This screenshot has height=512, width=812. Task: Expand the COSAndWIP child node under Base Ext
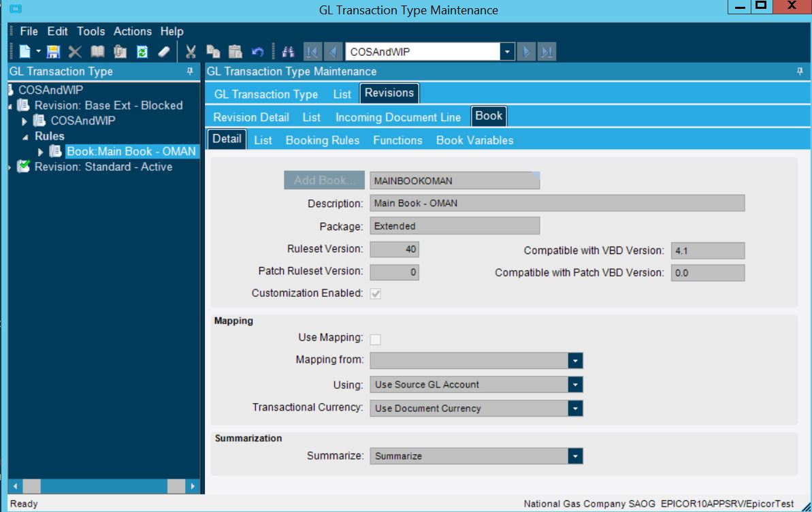click(25, 121)
